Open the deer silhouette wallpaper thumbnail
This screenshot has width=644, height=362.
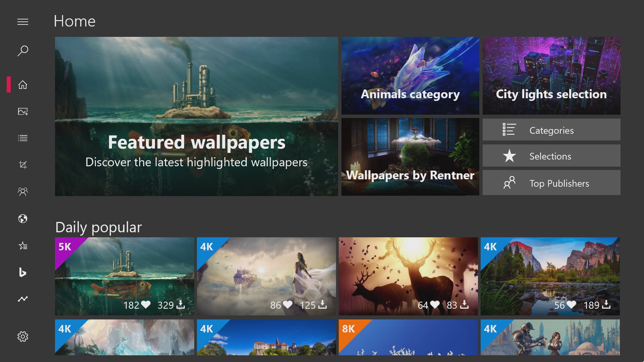point(408,276)
